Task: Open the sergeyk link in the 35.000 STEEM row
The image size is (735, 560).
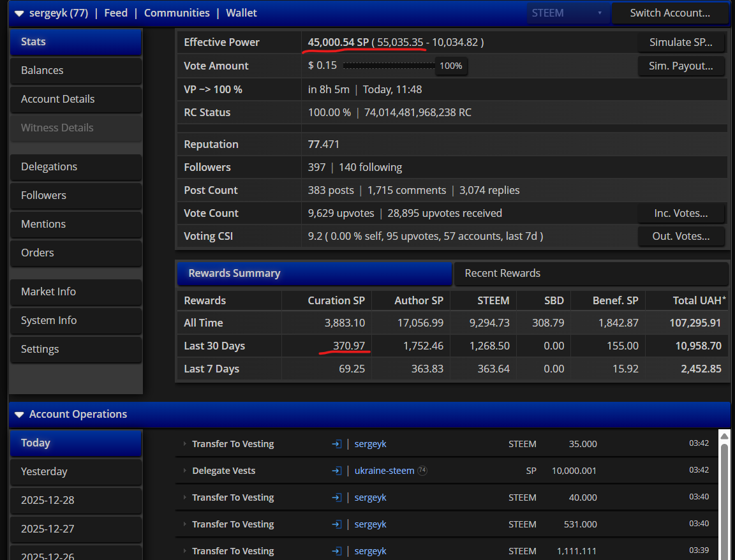Action: point(370,444)
